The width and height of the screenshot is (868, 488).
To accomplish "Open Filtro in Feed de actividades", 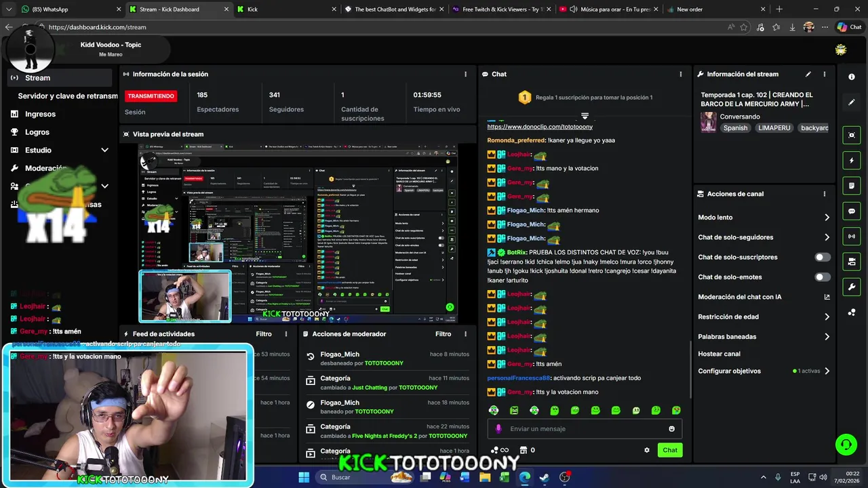I will (264, 334).
